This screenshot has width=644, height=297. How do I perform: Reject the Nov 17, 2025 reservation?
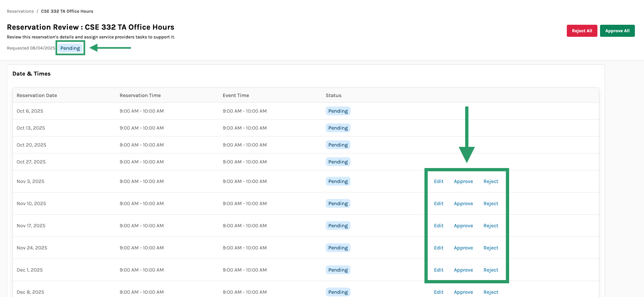pos(491,226)
